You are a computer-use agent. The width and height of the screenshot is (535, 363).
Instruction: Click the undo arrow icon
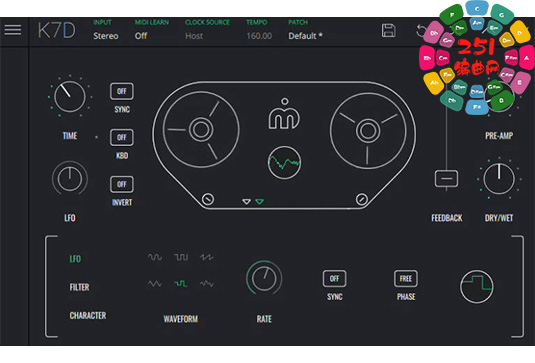click(x=421, y=31)
